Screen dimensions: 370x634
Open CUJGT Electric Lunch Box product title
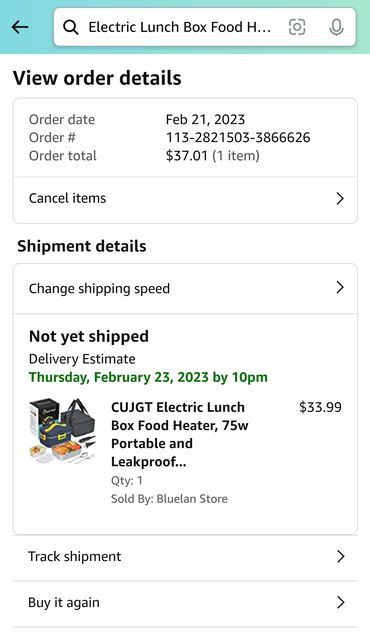pyautogui.click(x=180, y=434)
